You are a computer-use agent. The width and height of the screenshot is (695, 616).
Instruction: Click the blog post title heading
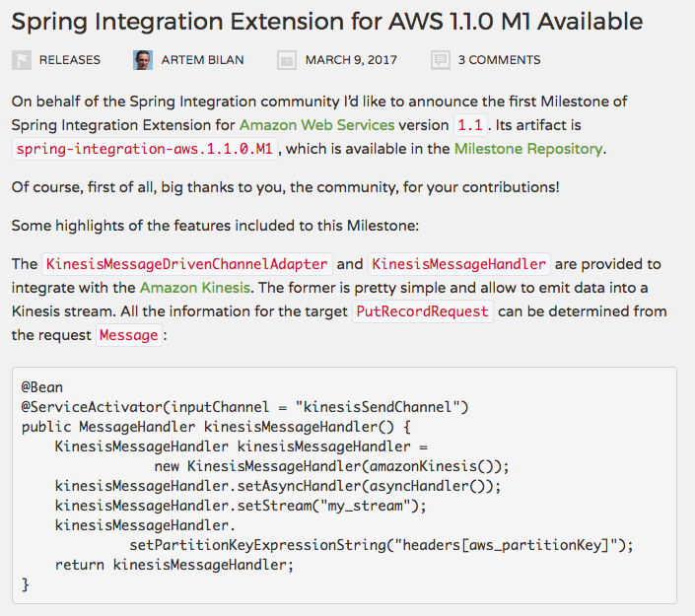[326, 21]
